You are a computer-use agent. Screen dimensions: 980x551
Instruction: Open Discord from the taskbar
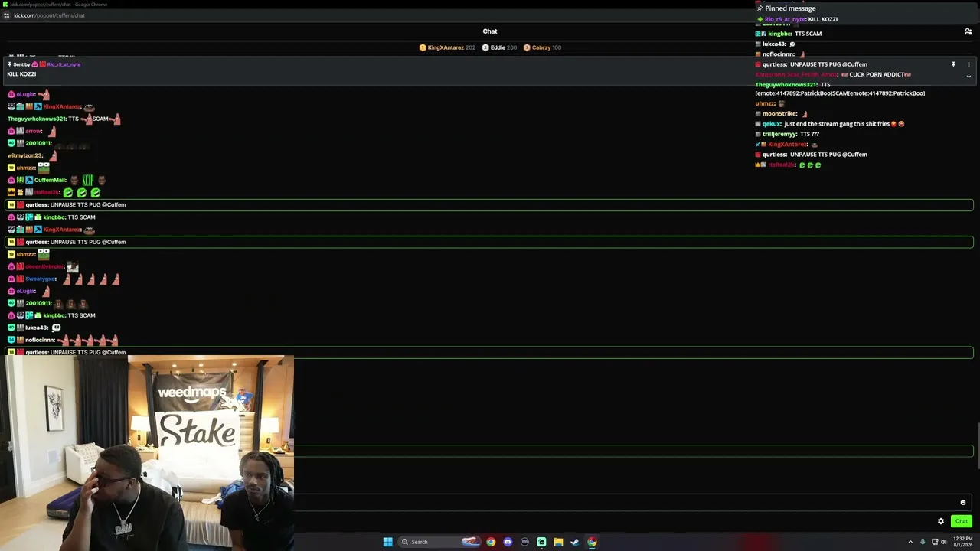click(x=508, y=542)
